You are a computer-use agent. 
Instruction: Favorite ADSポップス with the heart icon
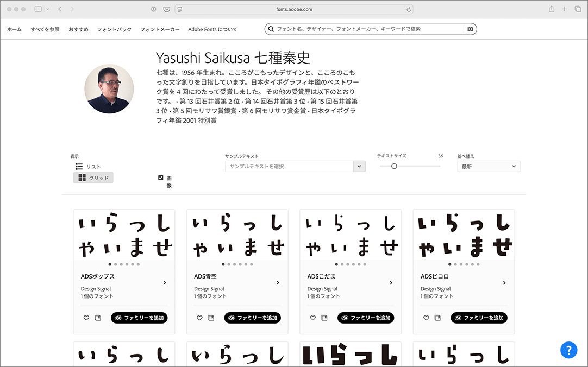point(86,318)
